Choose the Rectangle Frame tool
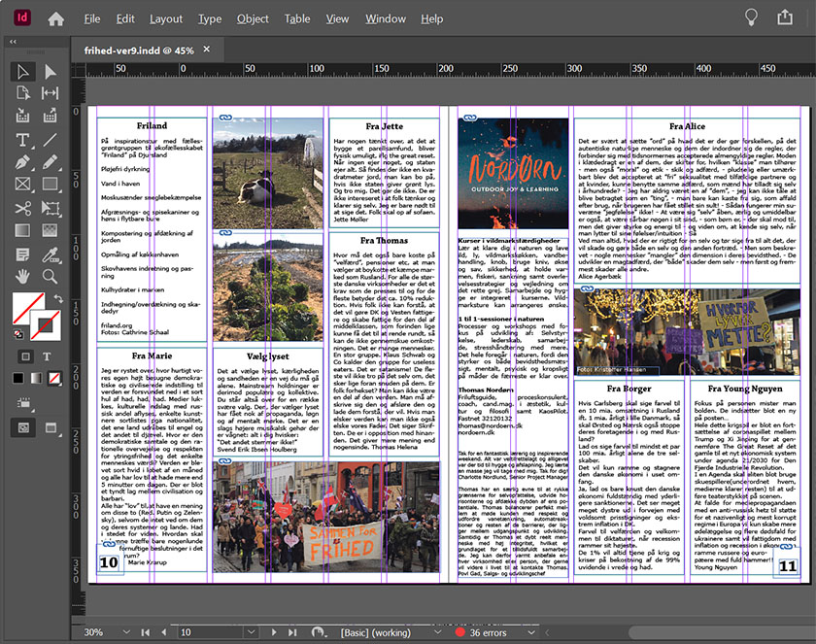 [23, 185]
